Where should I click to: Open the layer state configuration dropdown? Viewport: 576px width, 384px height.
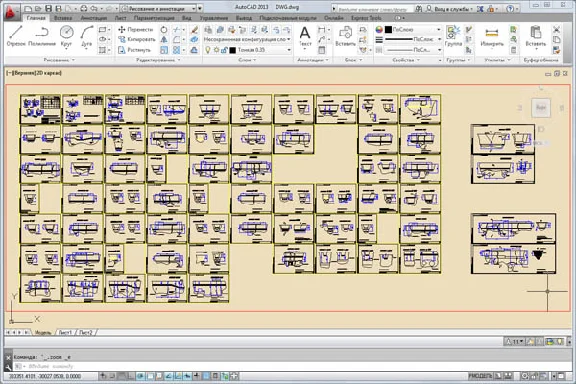tap(247, 39)
